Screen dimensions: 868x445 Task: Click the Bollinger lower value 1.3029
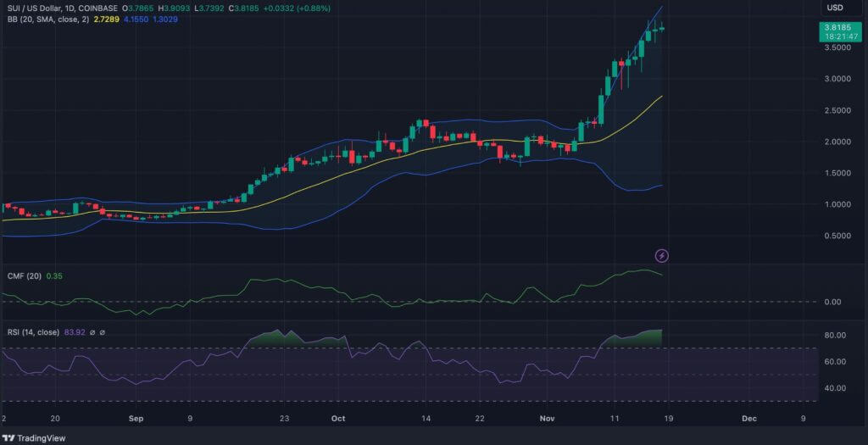click(164, 19)
